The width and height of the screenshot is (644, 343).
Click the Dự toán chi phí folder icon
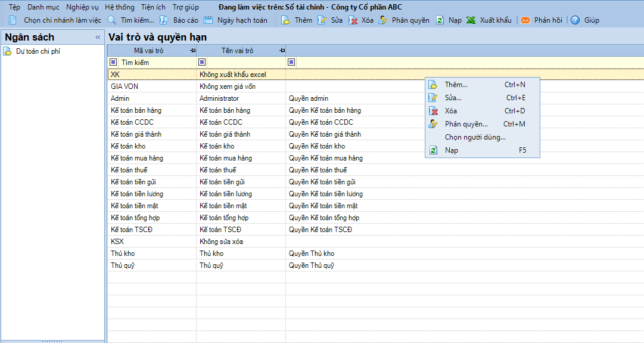[x=7, y=51]
